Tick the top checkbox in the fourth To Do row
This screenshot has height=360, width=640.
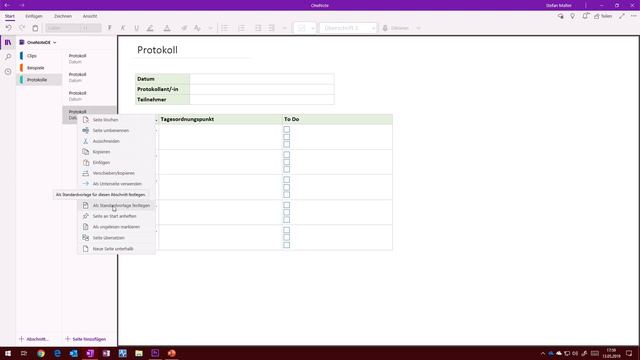pyautogui.click(x=287, y=205)
